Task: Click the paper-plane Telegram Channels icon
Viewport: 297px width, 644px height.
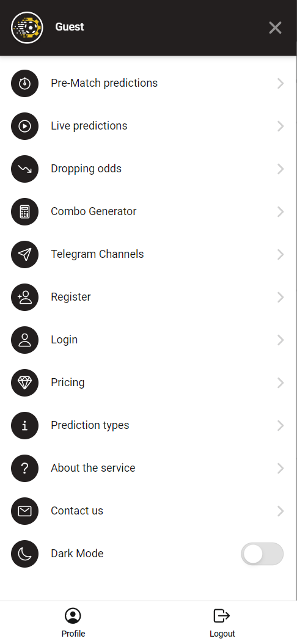Action: pyautogui.click(x=24, y=254)
